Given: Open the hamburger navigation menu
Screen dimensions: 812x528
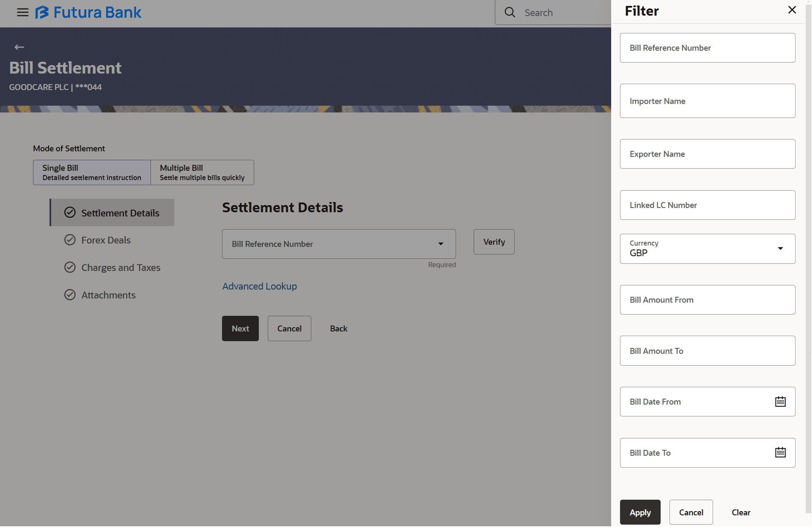Looking at the screenshot, I should point(22,12).
